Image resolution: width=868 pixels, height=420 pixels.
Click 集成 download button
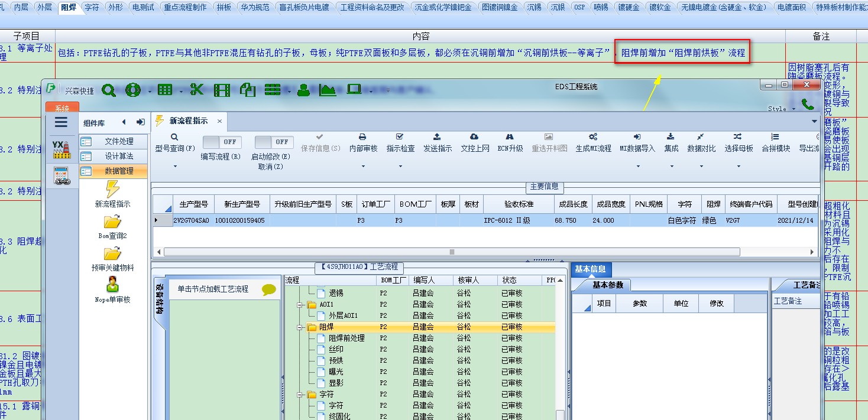click(672, 142)
